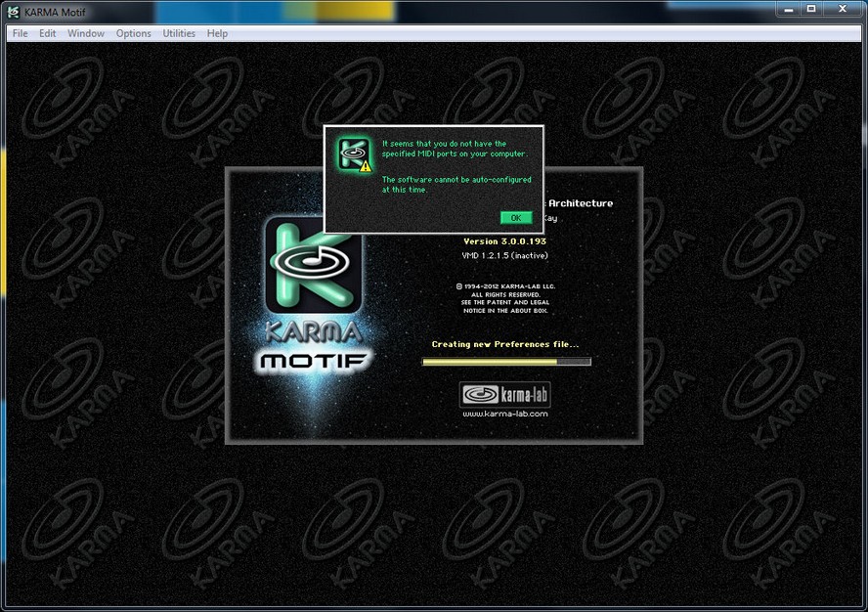
Task: Close the KARMA Motif window
Action: [x=843, y=9]
